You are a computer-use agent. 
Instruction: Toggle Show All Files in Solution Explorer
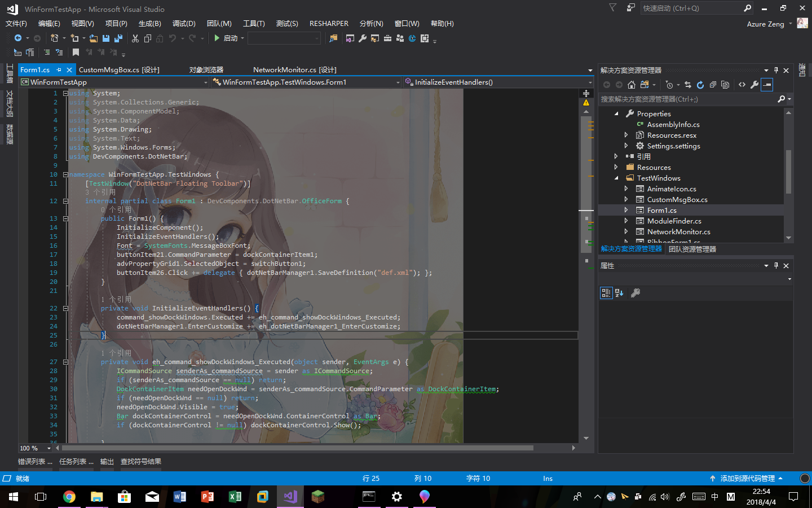(x=725, y=85)
